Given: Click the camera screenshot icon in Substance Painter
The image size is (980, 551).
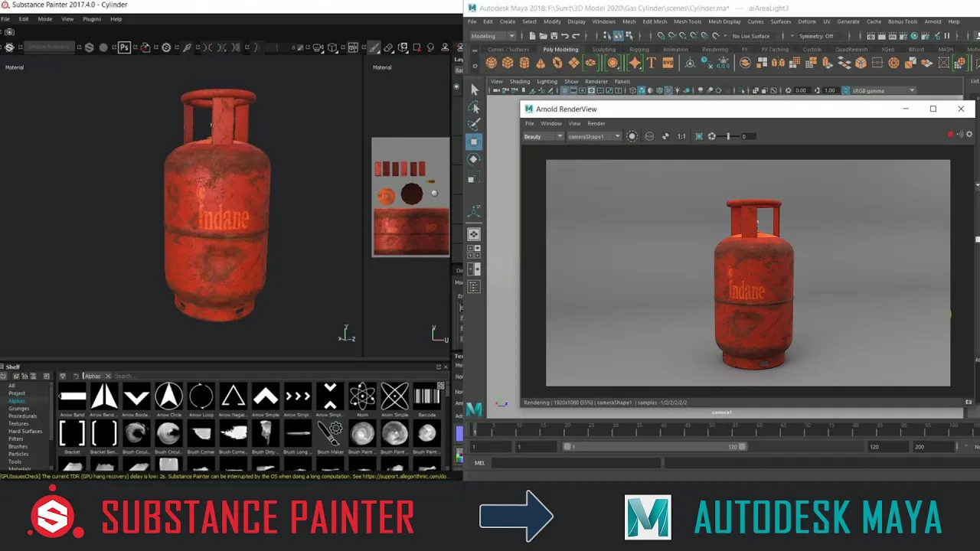Looking at the screenshot, I should 9,32.
